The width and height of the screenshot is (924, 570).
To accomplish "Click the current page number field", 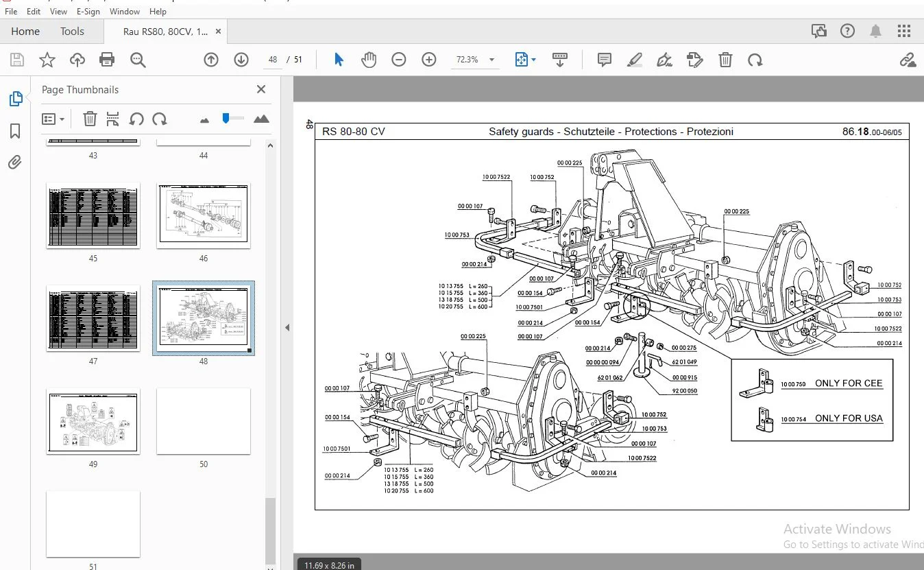I will point(273,60).
